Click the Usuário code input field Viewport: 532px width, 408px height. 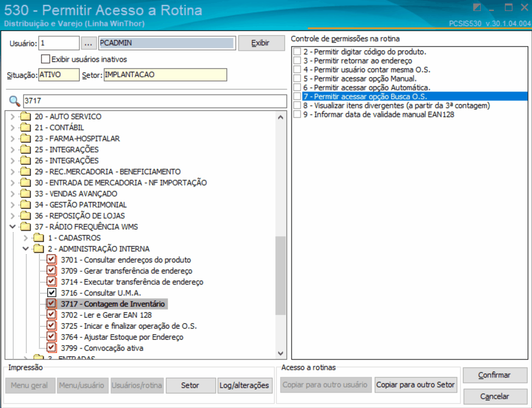[59, 43]
